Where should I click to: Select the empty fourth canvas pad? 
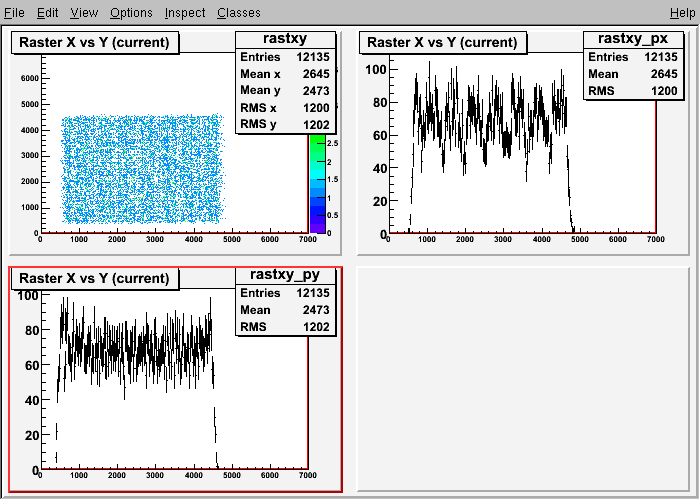click(x=523, y=379)
